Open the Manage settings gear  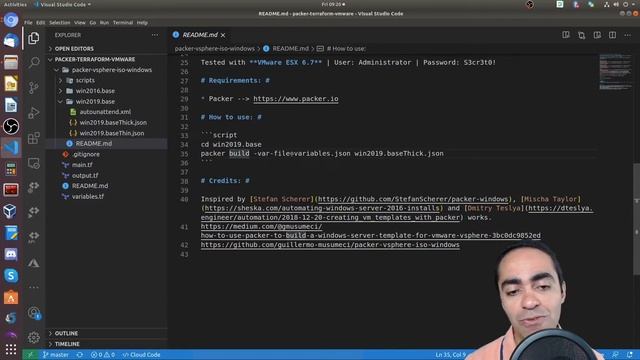[34, 337]
